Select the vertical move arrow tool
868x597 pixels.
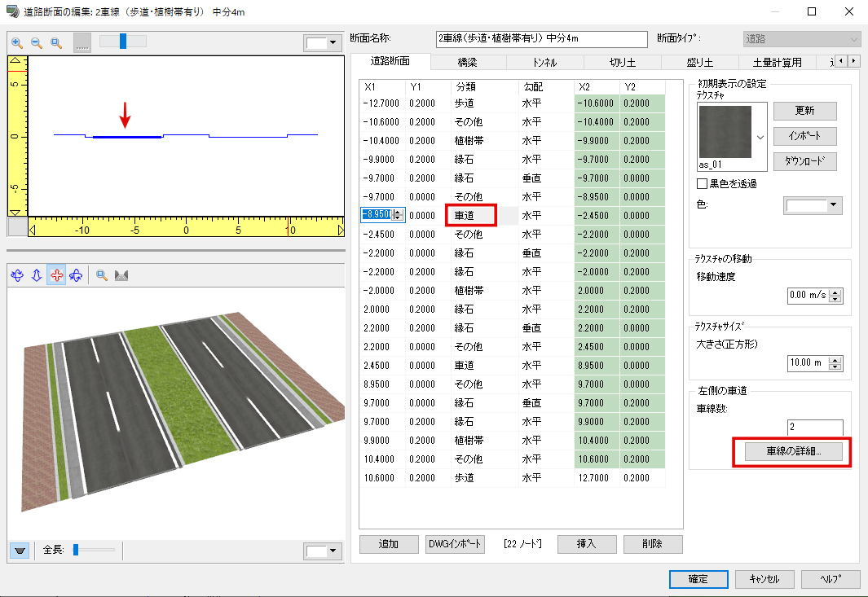37,275
